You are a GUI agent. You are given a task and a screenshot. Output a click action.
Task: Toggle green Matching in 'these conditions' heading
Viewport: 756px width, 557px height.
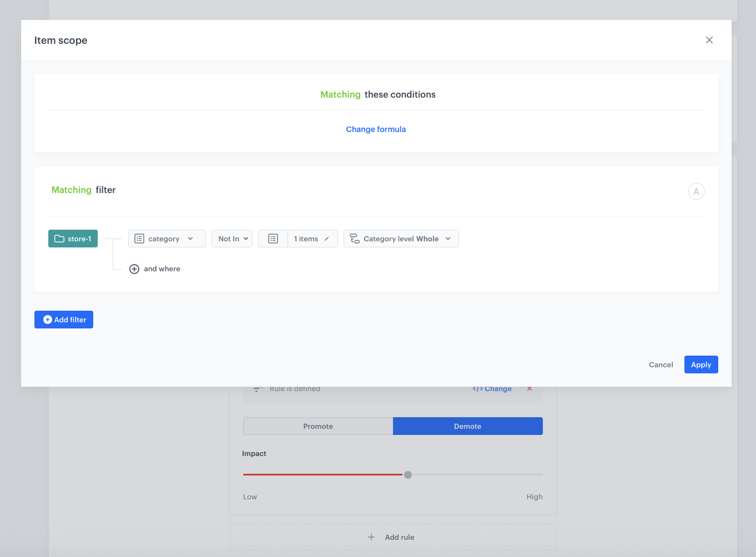(x=340, y=94)
